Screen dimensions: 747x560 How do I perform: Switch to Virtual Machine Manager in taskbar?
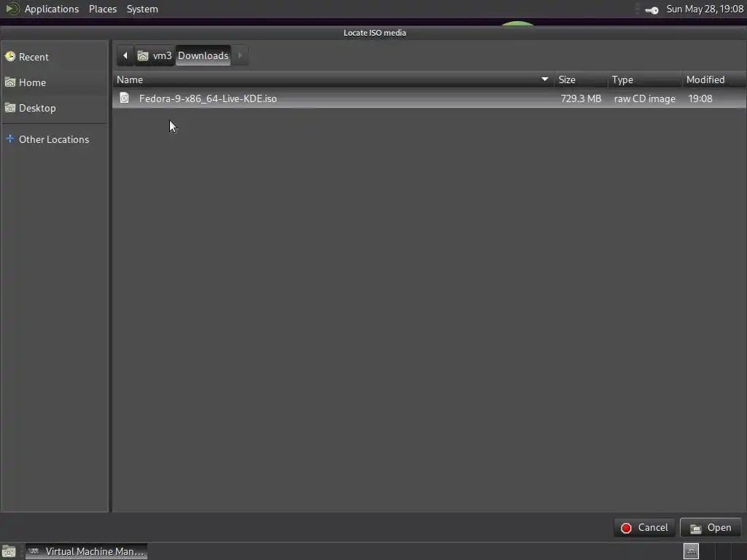[86, 551]
